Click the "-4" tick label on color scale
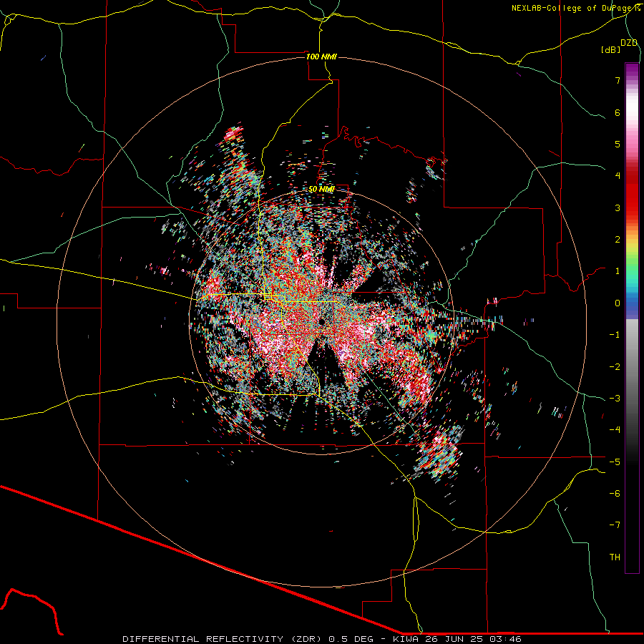Screen dimensions: 644x644 click(x=615, y=430)
